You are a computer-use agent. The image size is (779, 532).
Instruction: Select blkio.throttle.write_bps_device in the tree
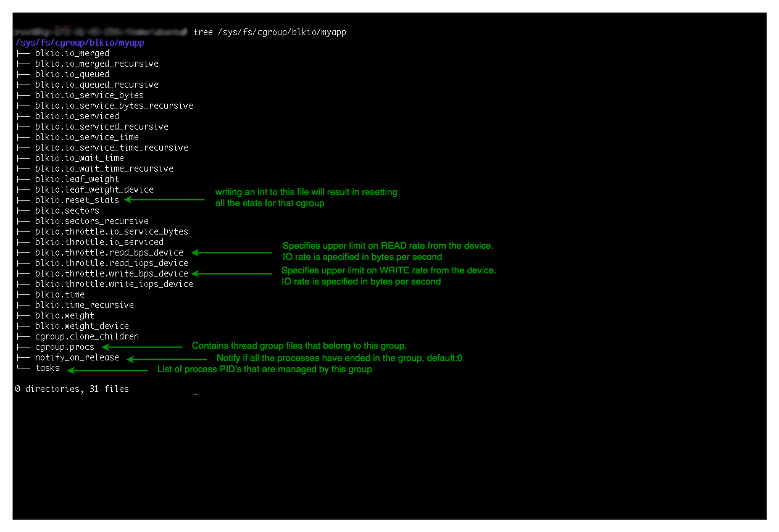(x=111, y=273)
